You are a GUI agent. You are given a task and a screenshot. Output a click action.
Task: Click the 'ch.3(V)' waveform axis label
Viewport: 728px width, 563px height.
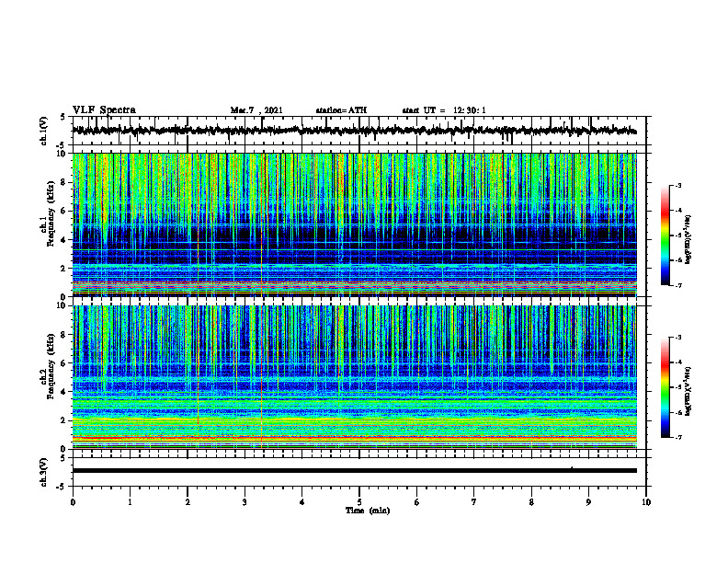(x=43, y=473)
